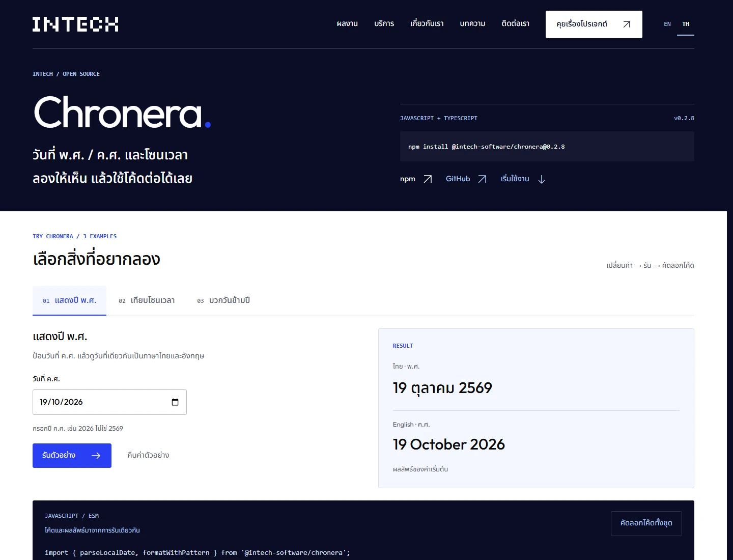Image resolution: width=733 pixels, height=560 pixels.
Task: Open the npm package link
Action: pos(416,179)
